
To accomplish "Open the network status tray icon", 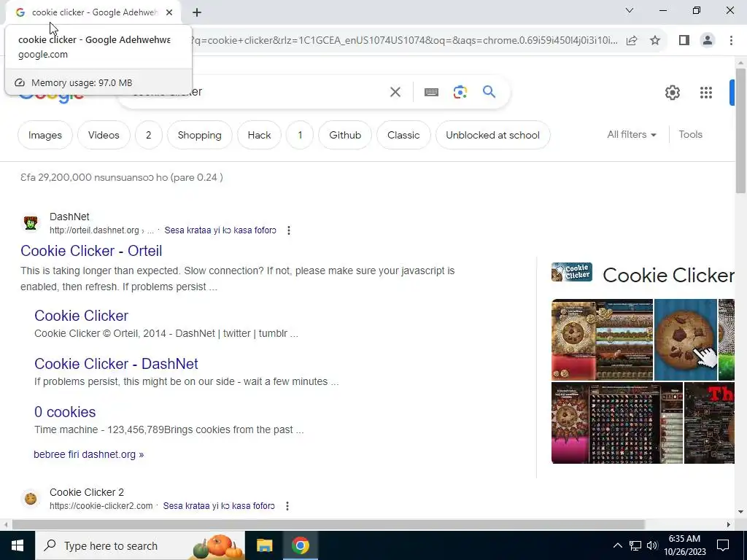I will tap(635, 545).
